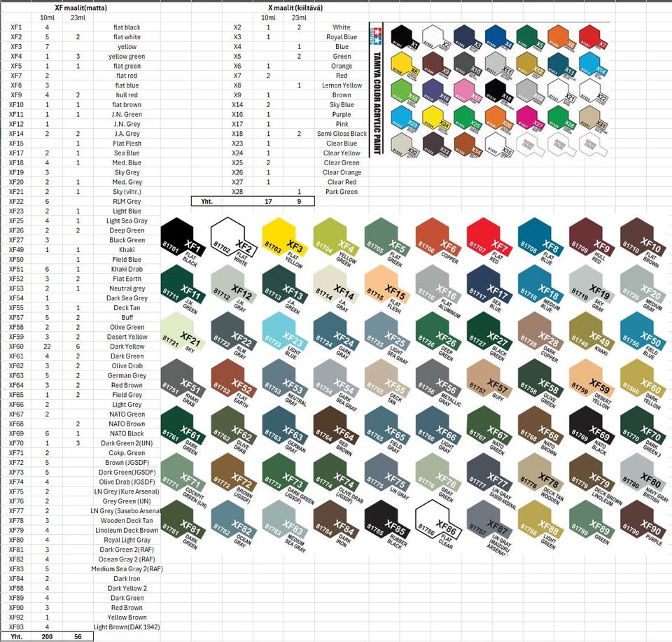The image size is (672, 642).
Task: Select the 'Royal Blue' cell
Action: [x=342, y=37]
